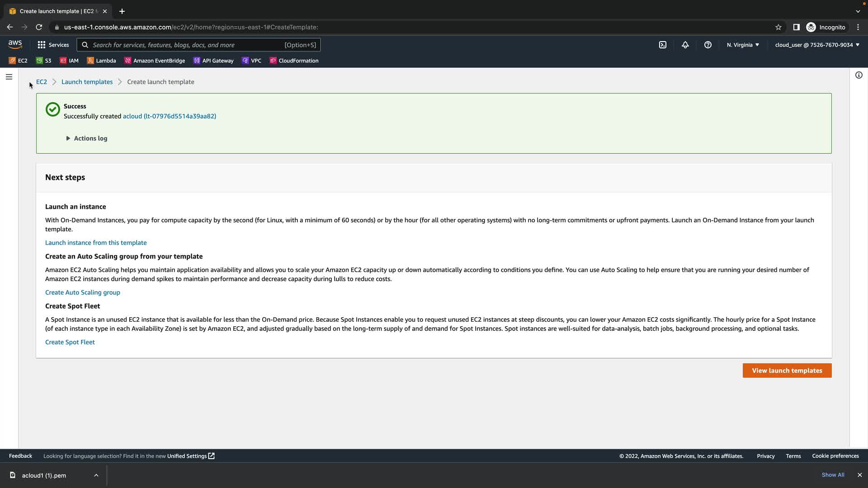The image size is (868, 488).
Task: Focus the AWS services search field
Action: point(185,45)
